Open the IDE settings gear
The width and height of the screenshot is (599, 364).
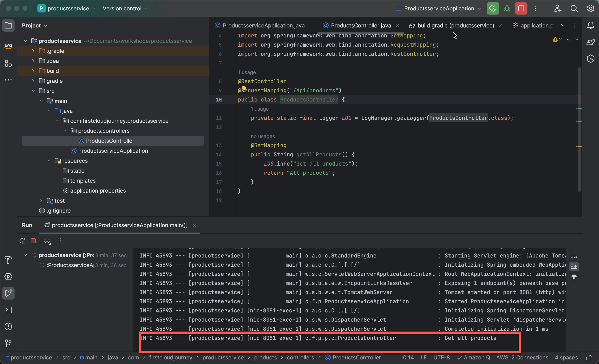pos(590,9)
